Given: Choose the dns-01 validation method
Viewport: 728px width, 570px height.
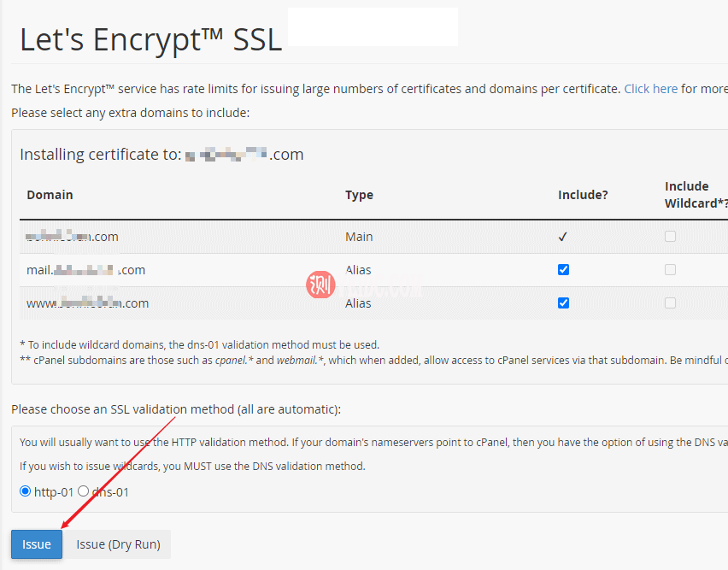Looking at the screenshot, I should (84, 491).
